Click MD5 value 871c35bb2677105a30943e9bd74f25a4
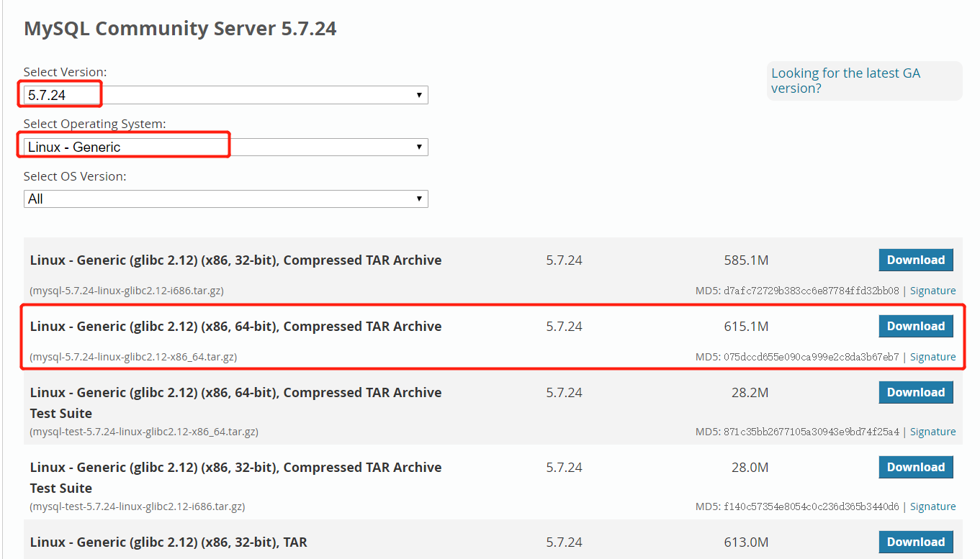The height and width of the screenshot is (559, 980). (x=810, y=432)
